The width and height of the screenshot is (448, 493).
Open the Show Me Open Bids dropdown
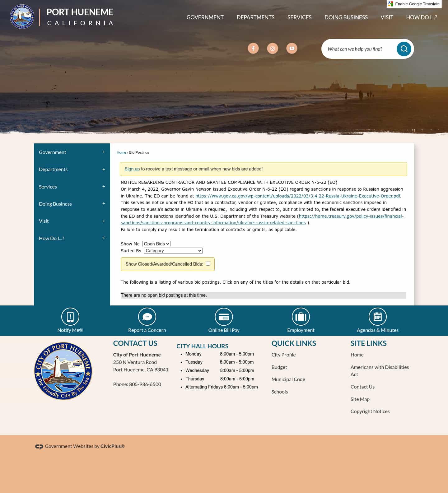(x=156, y=244)
